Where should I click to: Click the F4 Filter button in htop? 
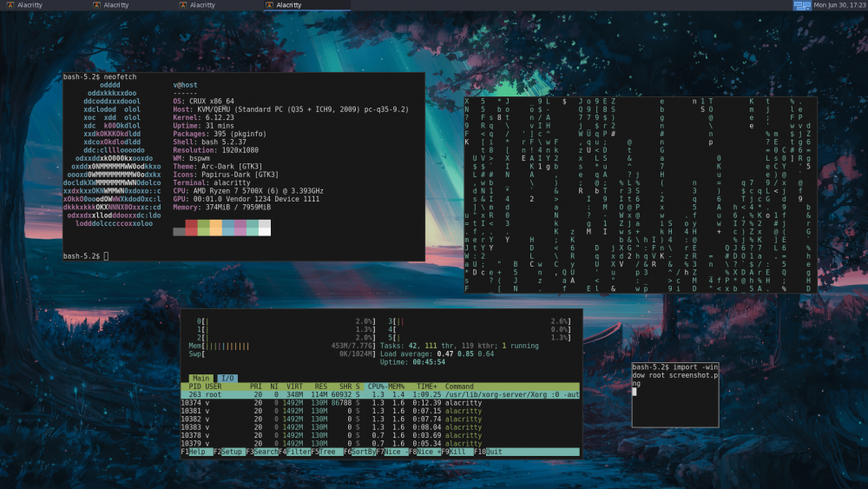(x=294, y=452)
